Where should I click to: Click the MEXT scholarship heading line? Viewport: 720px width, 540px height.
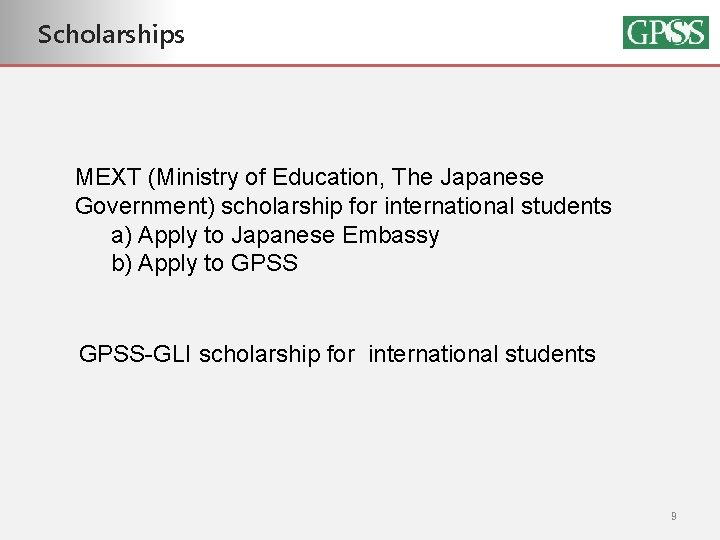pyautogui.click(x=309, y=178)
